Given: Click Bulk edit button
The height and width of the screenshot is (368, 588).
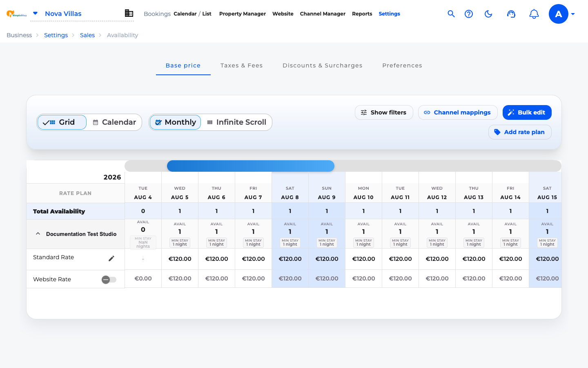Looking at the screenshot, I should pos(527,112).
